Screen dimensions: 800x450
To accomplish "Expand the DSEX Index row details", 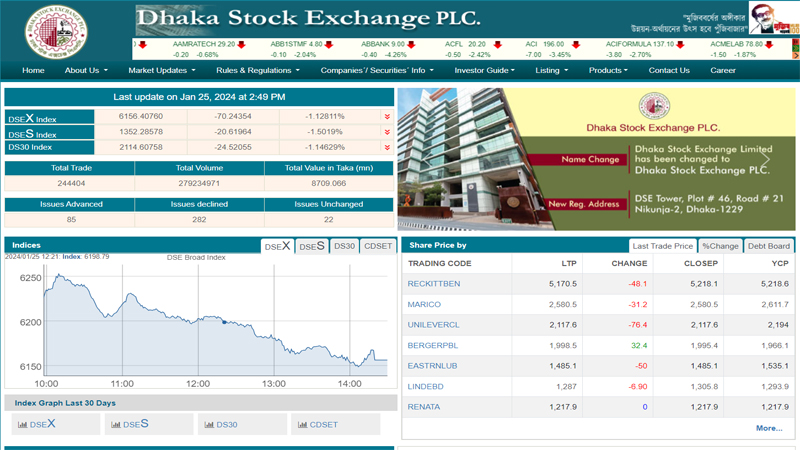I will pos(387,117).
